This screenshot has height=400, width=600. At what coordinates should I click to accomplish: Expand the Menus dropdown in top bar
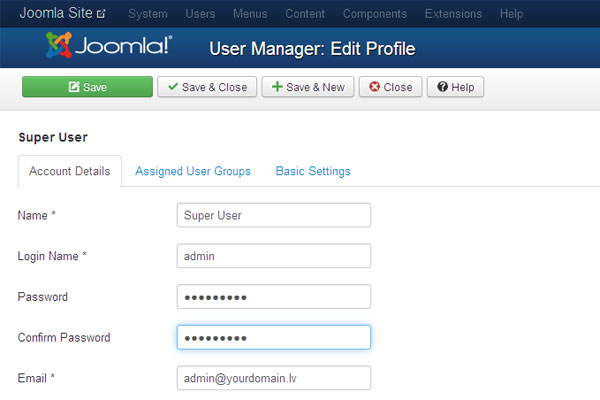(x=250, y=14)
